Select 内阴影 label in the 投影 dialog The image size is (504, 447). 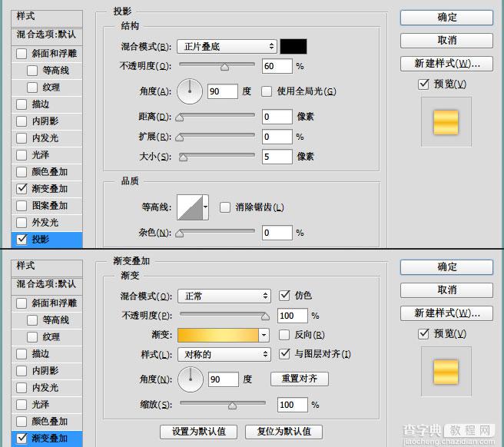pos(45,121)
